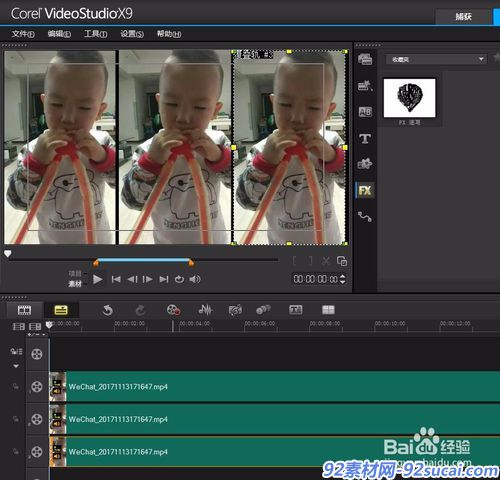Open the Sound Mixer

(x=205, y=310)
